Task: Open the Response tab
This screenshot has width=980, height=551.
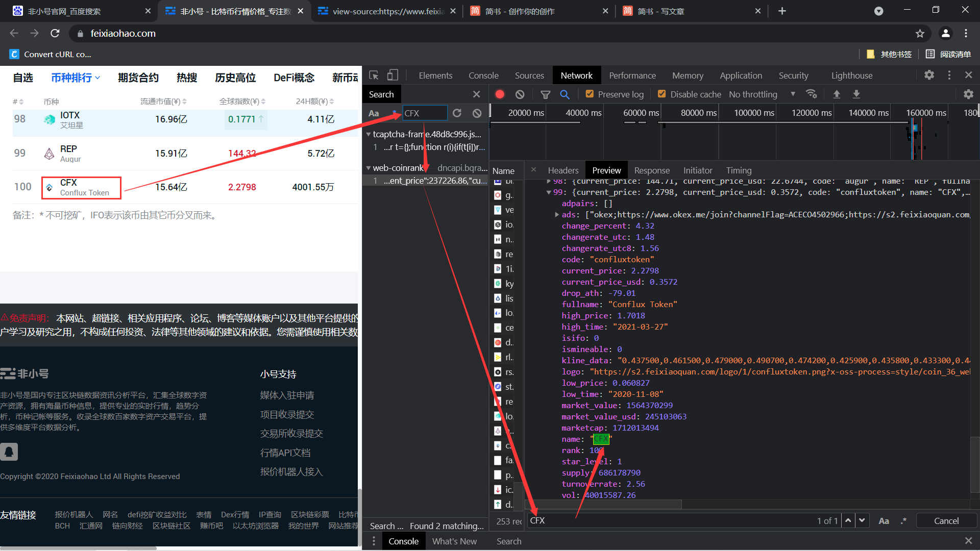Action: point(652,170)
